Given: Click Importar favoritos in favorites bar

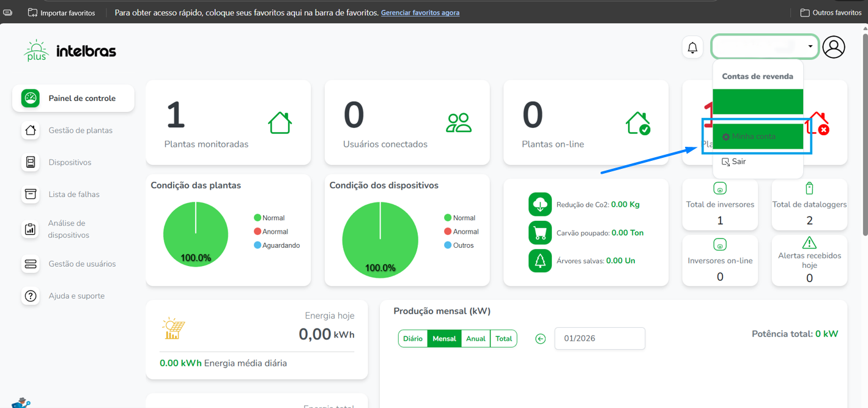Looking at the screenshot, I should pos(62,13).
